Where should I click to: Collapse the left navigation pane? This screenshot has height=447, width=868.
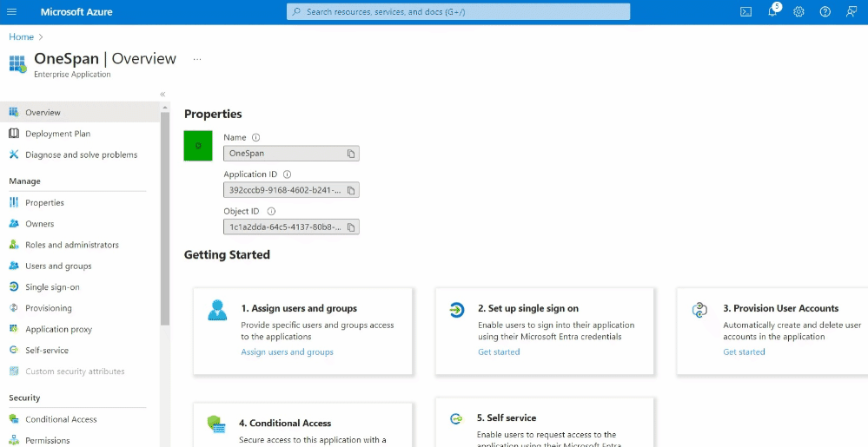coord(162,94)
